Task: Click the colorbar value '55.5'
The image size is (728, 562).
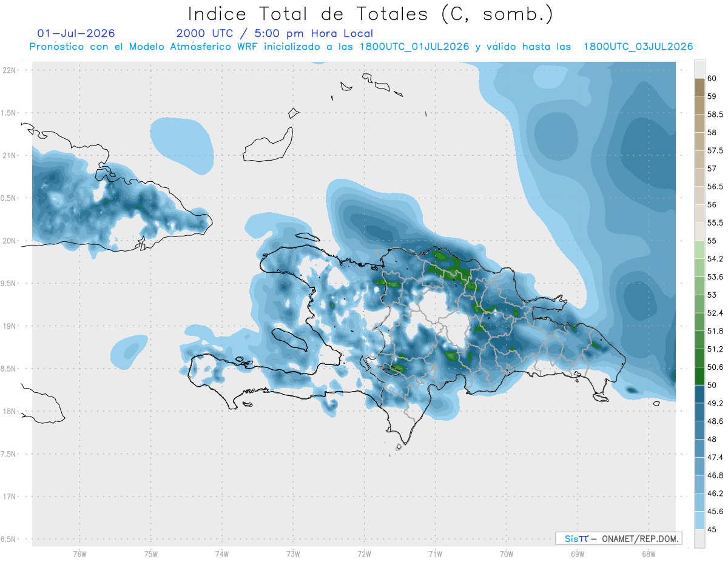Action: (x=715, y=222)
